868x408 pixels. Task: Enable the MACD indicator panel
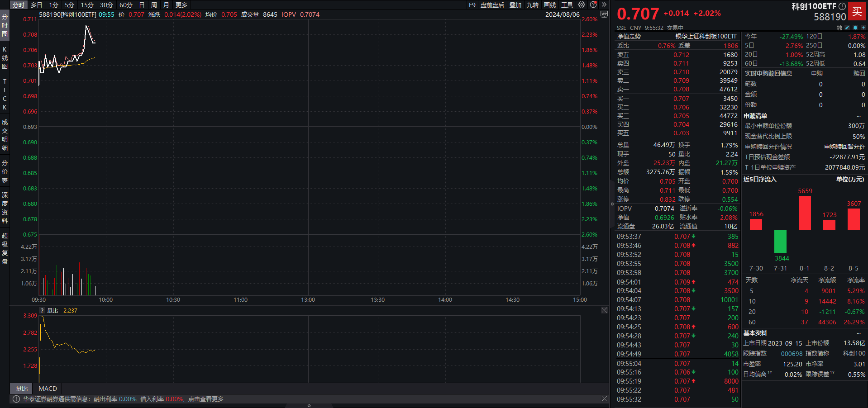click(47, 389)
